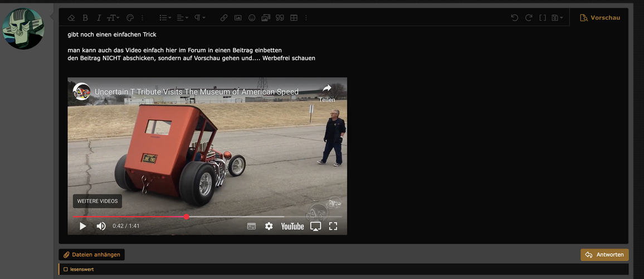This screenshot has height=279, width=644.
Task: Open the paragraph format menu
Action: 199,18
